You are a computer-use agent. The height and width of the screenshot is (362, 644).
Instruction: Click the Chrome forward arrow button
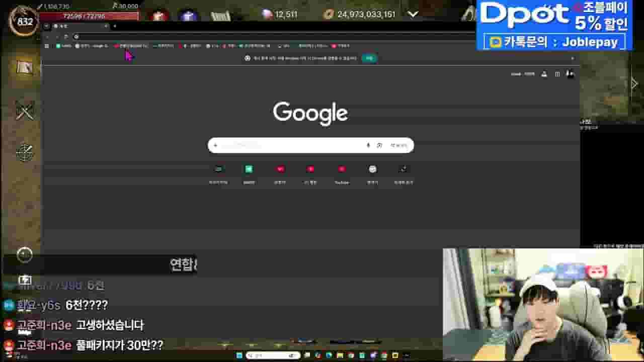pyautogui.click(x=56, y=37)
